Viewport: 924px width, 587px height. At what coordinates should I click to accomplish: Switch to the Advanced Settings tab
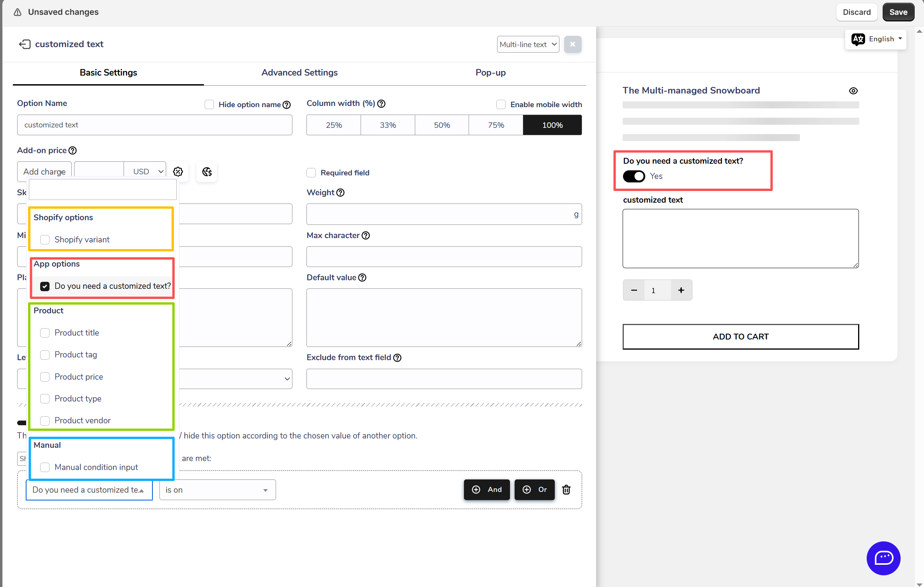[299, 72]
